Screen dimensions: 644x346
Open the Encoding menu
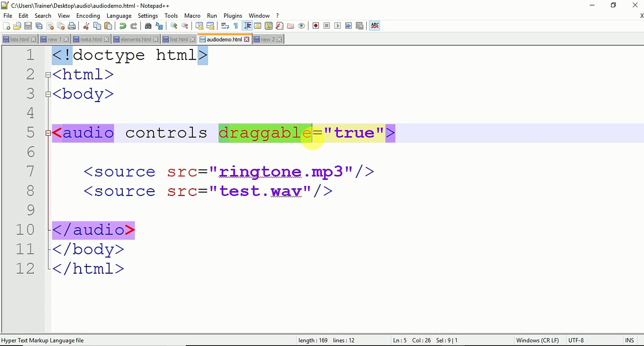coord(88,16)
